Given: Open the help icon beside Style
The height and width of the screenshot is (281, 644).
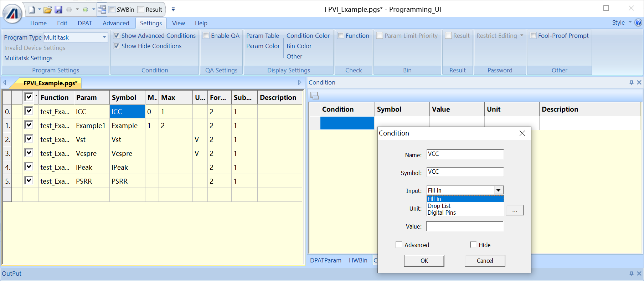Looking at the screenshot, I should tap(638, 22).
